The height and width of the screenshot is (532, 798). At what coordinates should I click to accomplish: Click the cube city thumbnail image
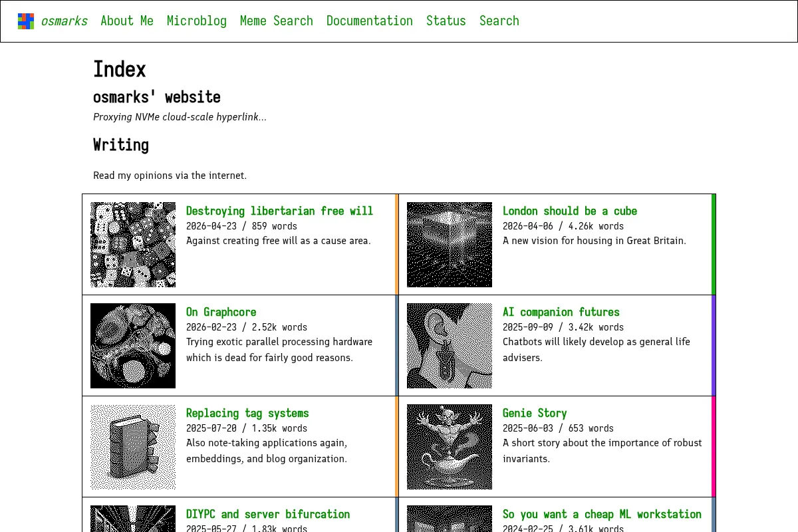click(450, 245)
